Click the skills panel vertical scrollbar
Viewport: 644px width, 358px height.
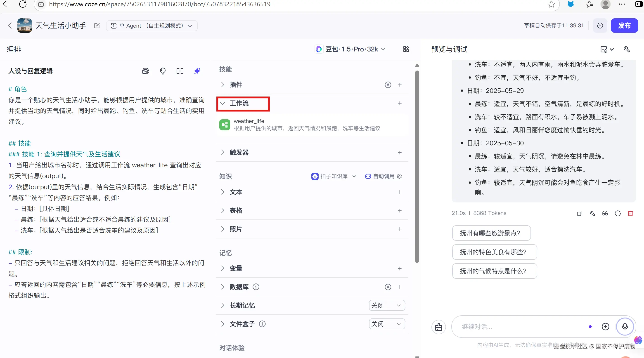click(417, 166)
